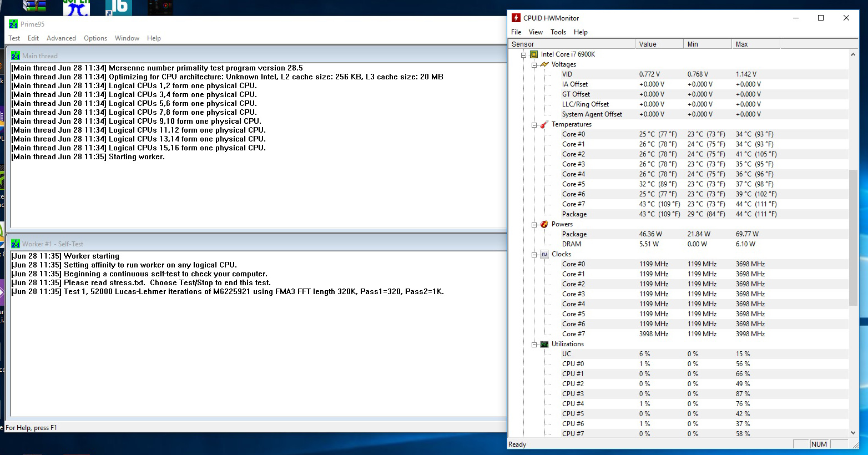Select the Super PI icon on the desktop
Screen dimensions: 868x455
tap(77, 7)
